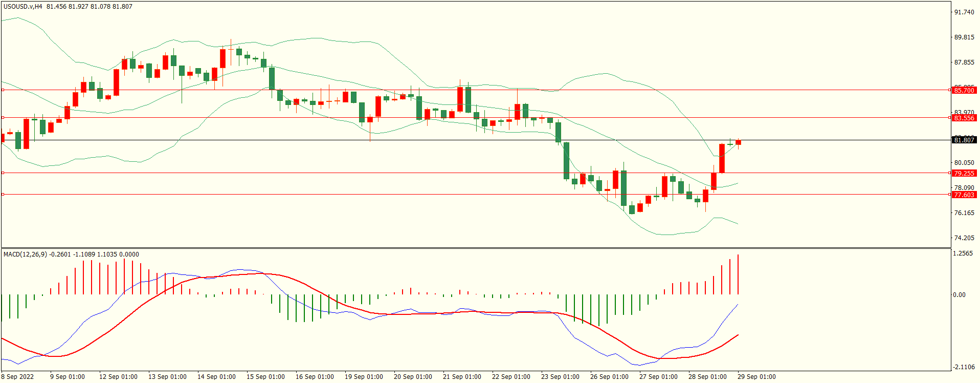Click the -2.1106 MACD scale value

tap(963, 367)
